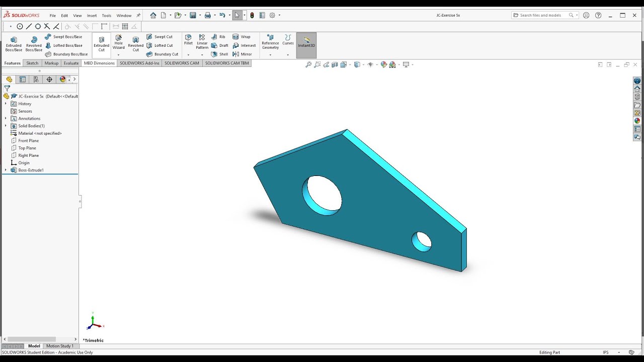This screenshot has height=362, width=644.
Task: Click the IPS unit system in status bar
Action: tap(605, 352)
